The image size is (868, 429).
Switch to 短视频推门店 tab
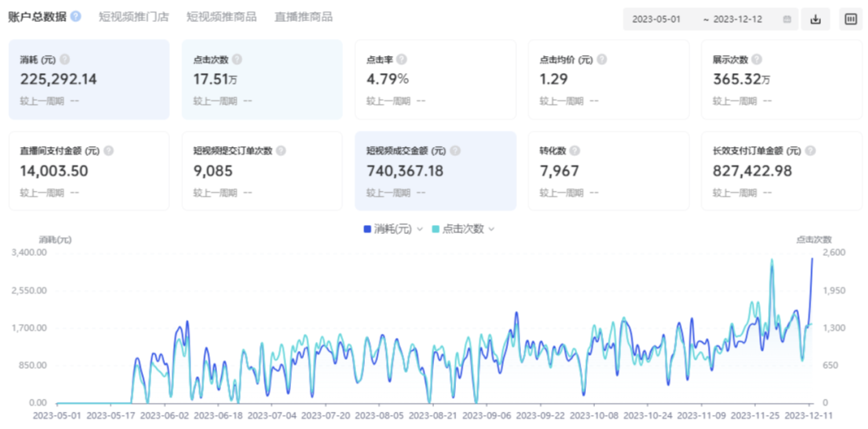[134, 17]
